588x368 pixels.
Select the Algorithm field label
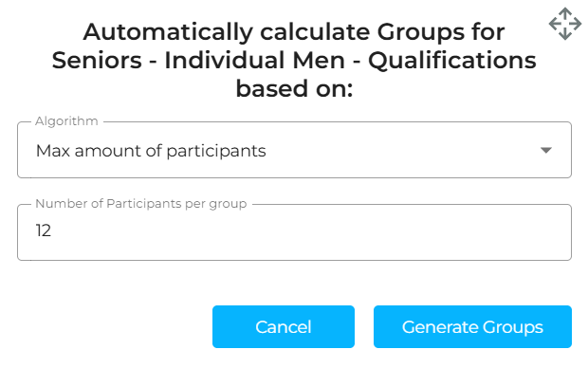pyautogui.click(x=66, y=121)
